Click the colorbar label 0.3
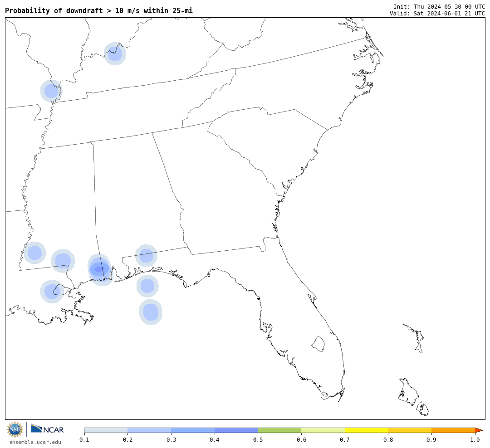 tap(171, 440)
